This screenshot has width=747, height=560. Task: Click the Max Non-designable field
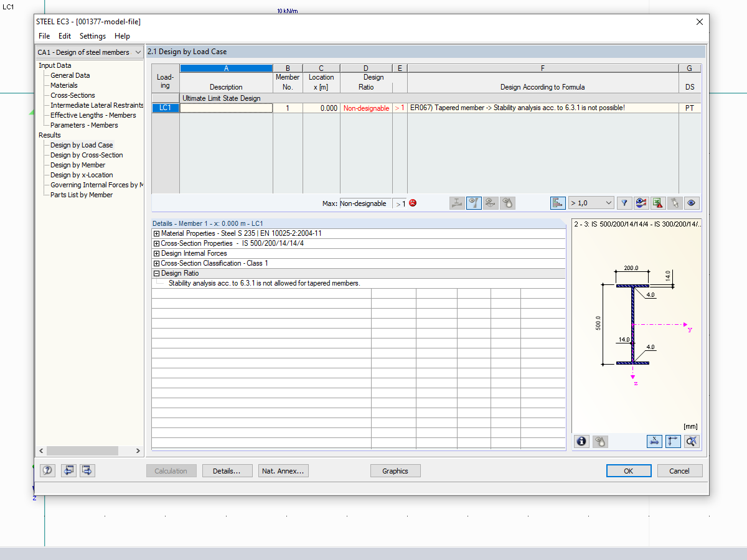[365, 203]
